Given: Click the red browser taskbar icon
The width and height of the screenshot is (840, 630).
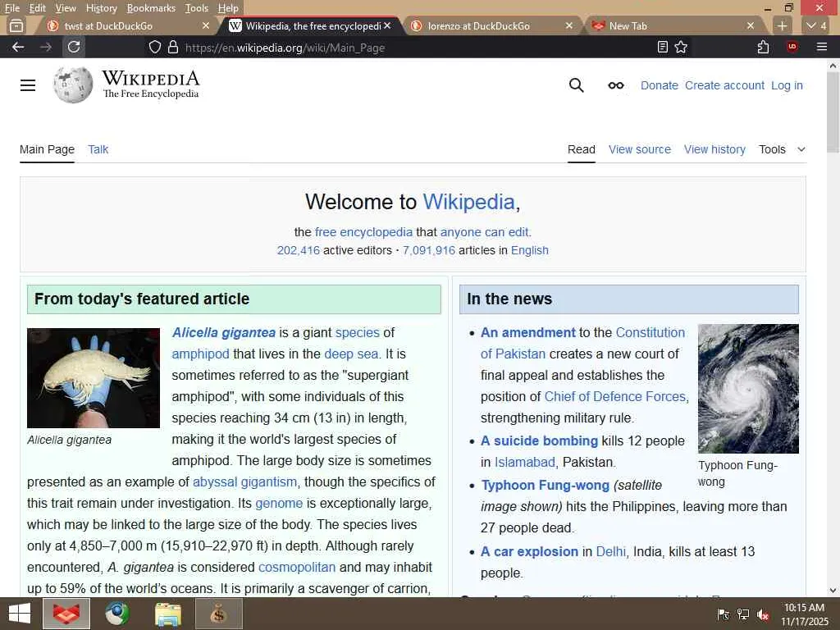Looking at the screenshot, I should pyautogui.click(x=66, y=614).
